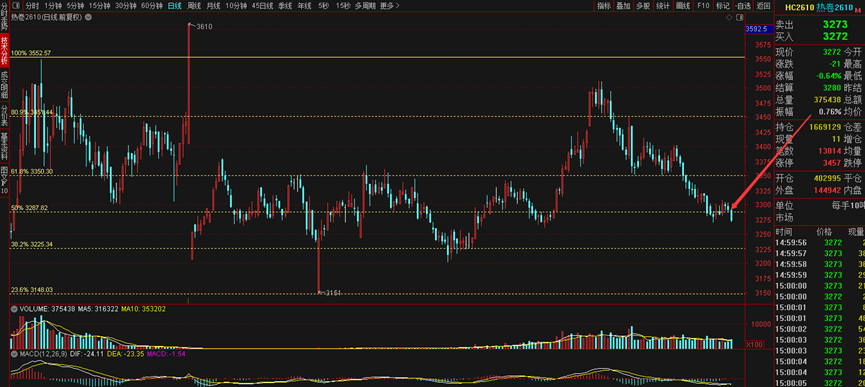Toggle the 统计 statistics mode
Viewport: 865px width, 387px height.
[663, 6]
